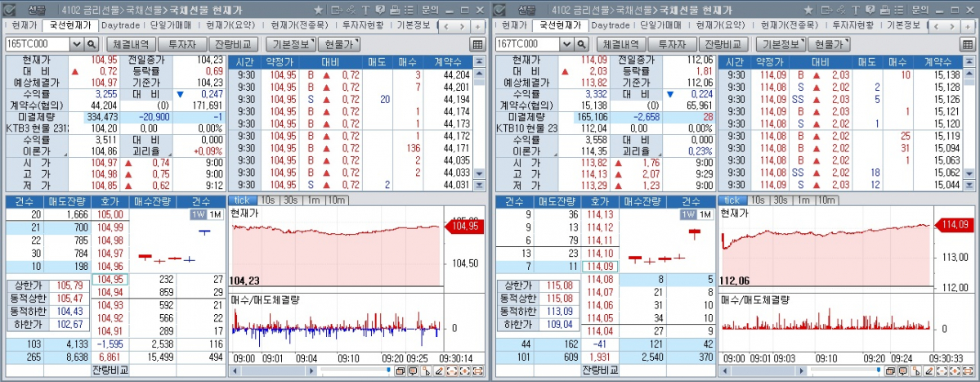Select the 1W toggle in left order book
This screenshot has height=382, width=980.
(198, 214)
